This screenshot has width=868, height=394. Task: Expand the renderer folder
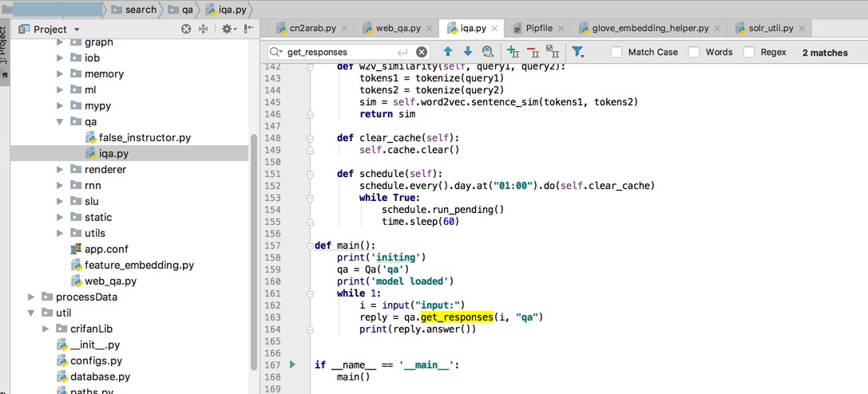click(x=61, y=169)
